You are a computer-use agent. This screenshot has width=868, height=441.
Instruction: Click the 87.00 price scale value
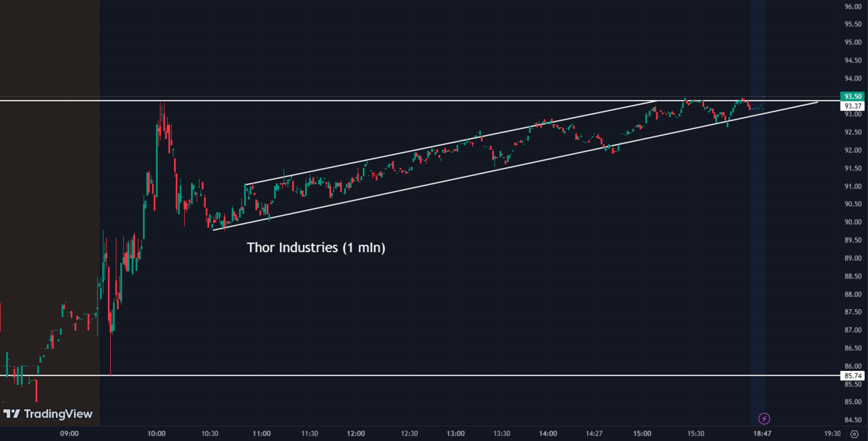coord(853,330)
